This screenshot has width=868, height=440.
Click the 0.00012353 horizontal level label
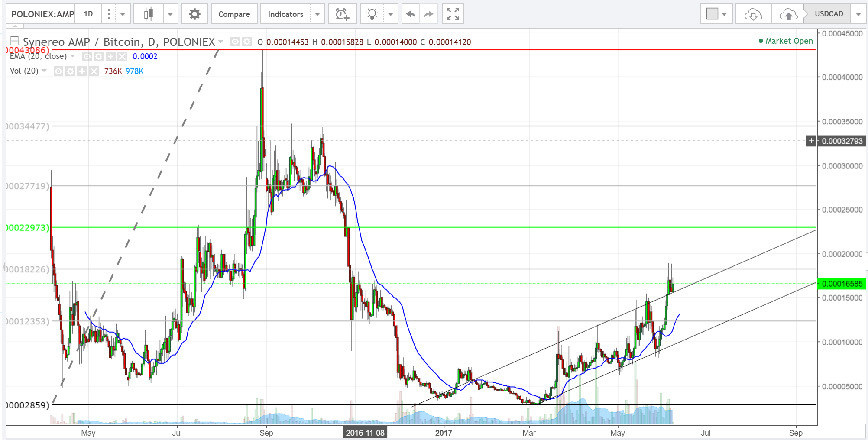28,321
